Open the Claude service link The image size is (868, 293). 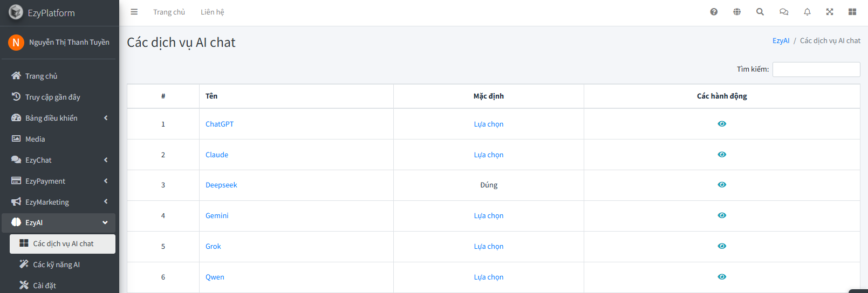[217, 155]
